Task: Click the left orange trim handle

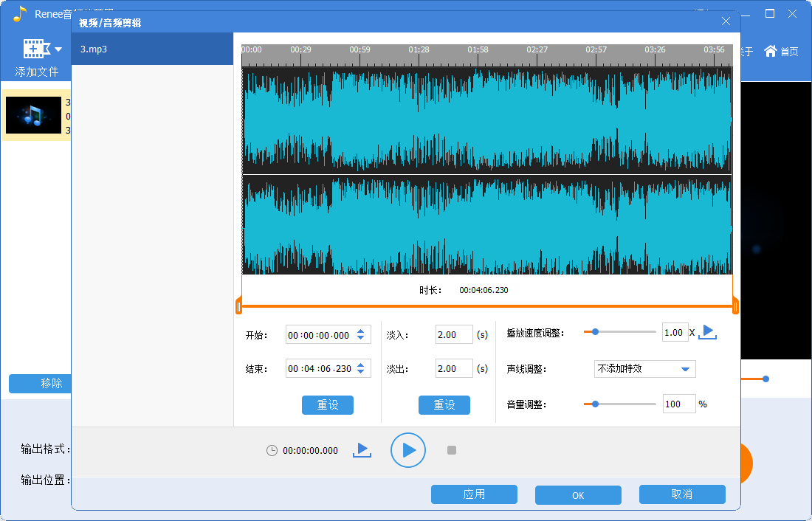Action: pos(238,307)
